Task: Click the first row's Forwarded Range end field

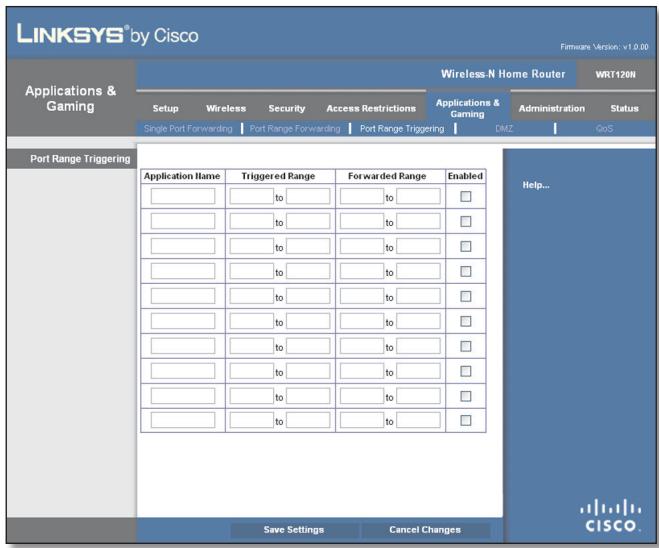Action: click(x=419, y=196)
